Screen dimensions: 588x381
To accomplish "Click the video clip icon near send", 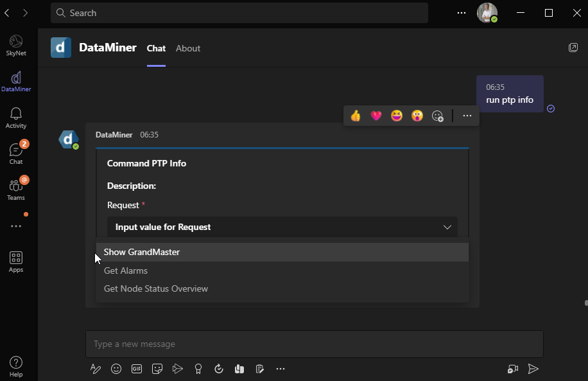I will (x=513, y=369).
